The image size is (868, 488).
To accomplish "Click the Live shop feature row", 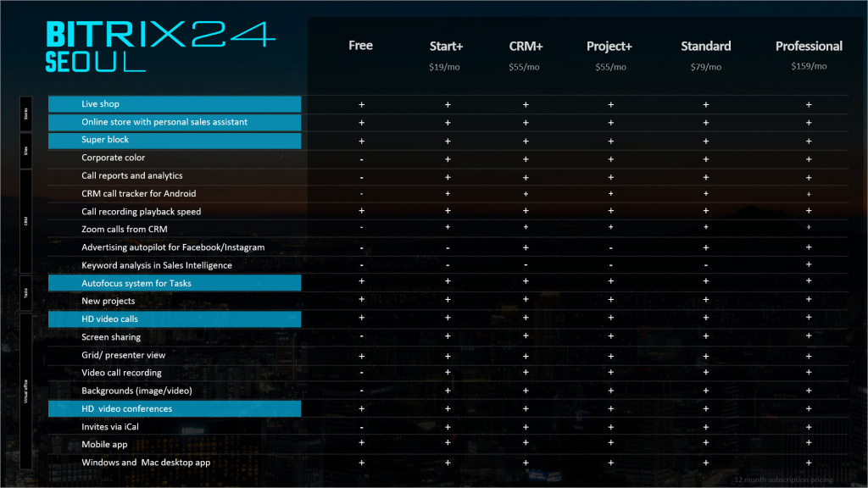I will click(175, 104).
